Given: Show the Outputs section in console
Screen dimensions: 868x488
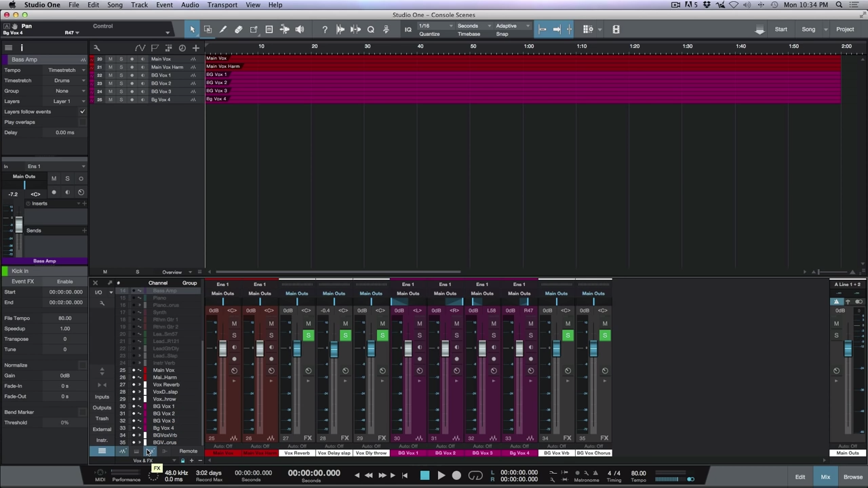Looking at the screenshot, I should point(102,408).
